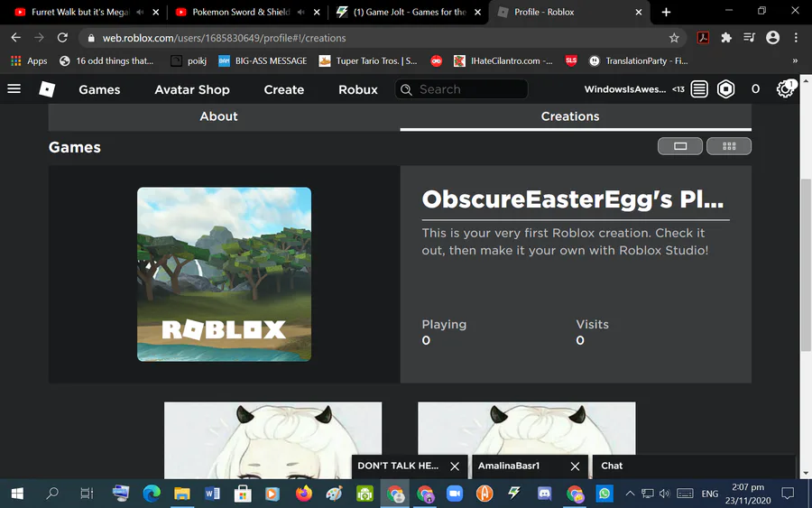Open WhatsApp from taskbar
Image resolution: width=812 pixels, height=508 pixels.
[x=604, y=494]
